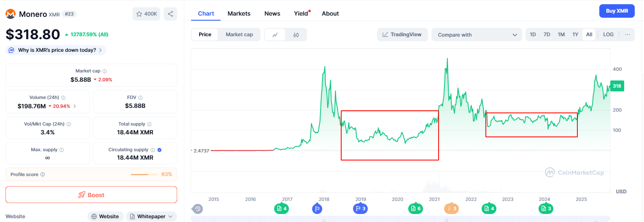
Task: Toggle chart to Market cap view
Action: click(239, 35)
